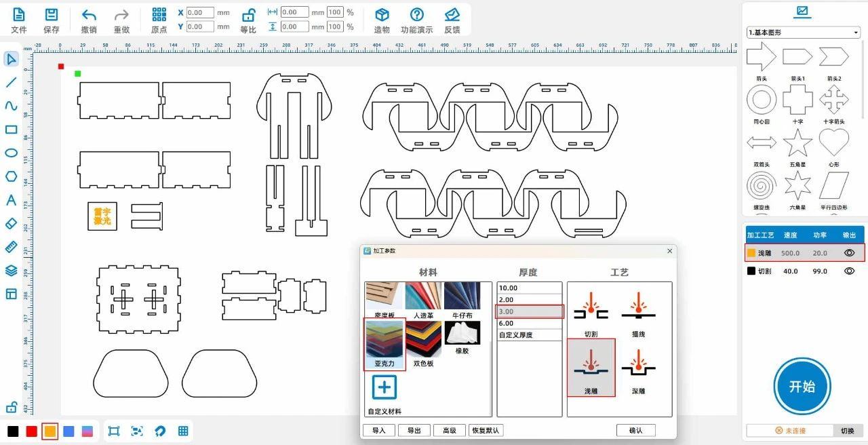Toggle visibility of the 切割 layer
Screen dimensions: 868x445
click(x=848, y=271)
